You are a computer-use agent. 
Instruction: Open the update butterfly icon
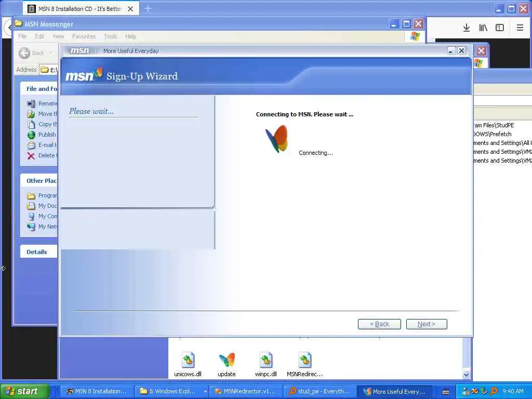point(227,360)
